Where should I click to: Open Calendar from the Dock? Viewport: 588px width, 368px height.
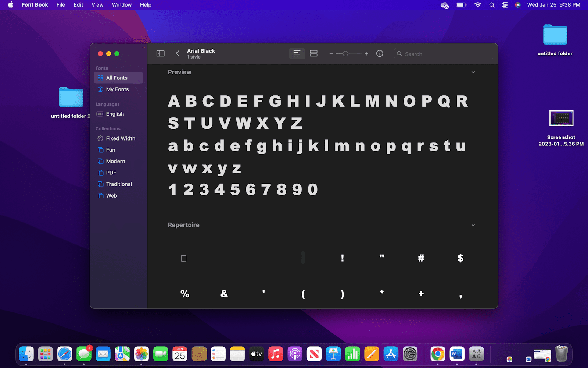coord(180,354)
